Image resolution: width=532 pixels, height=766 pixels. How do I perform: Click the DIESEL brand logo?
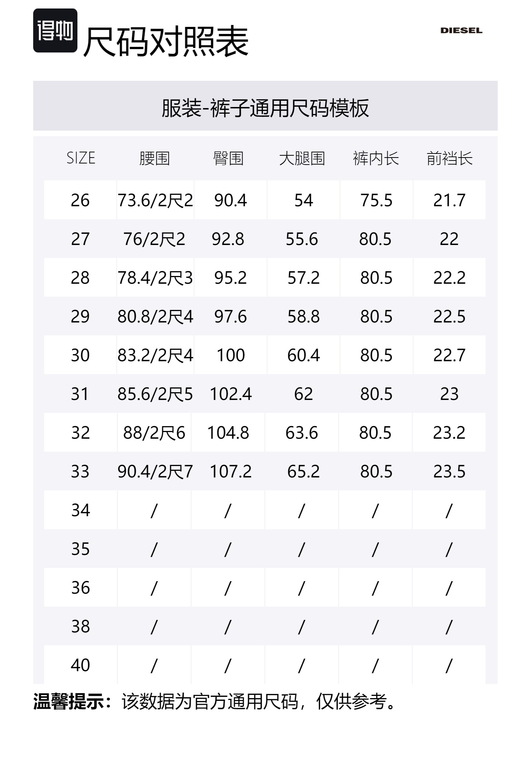(x=461, y=31)
